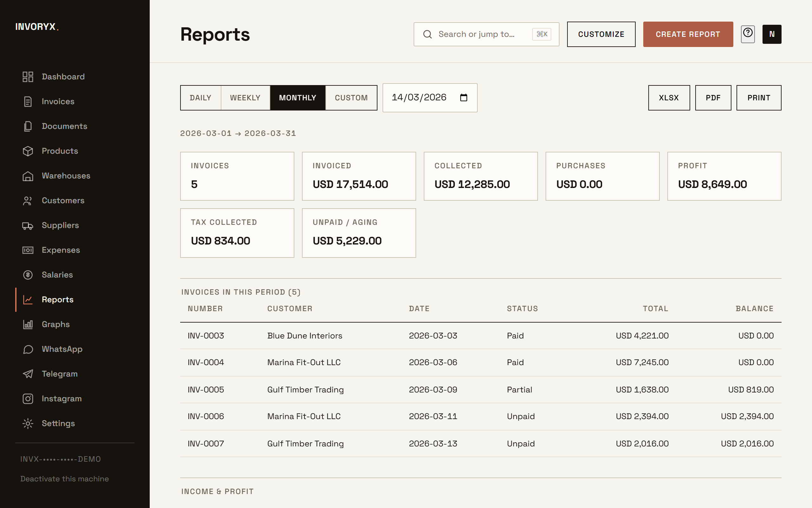Click the Income & Profit section heading
Image resolution: width=812 pixels, height=508 pixels.
tap(217, 491)
